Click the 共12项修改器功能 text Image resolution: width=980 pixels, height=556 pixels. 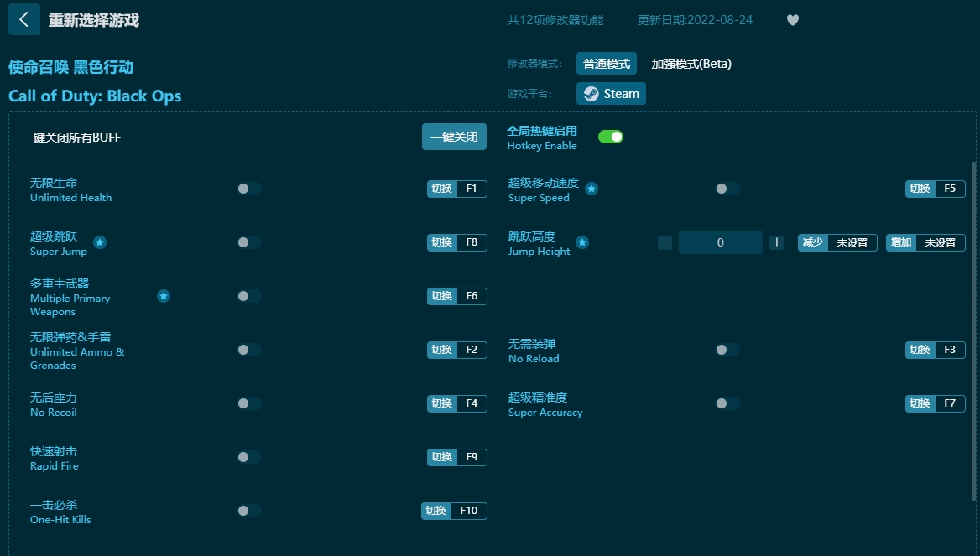tap(555, 20)
